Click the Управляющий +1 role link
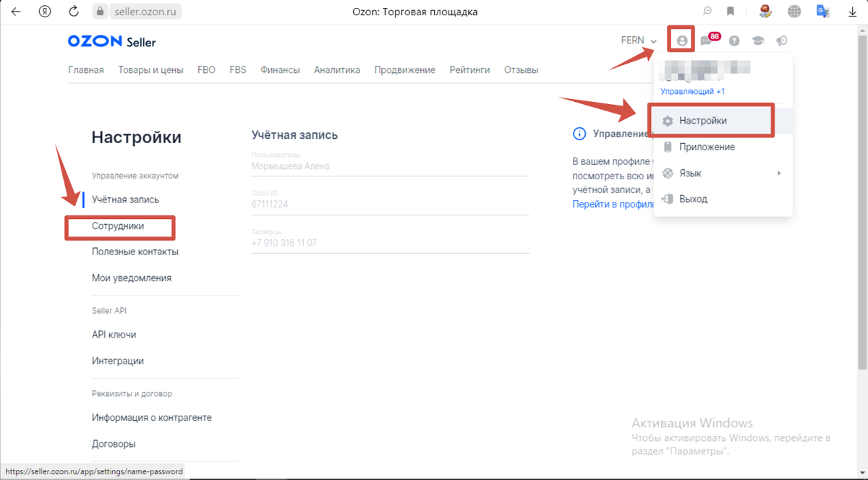868x480 pixels. click(x=692, y=92)
